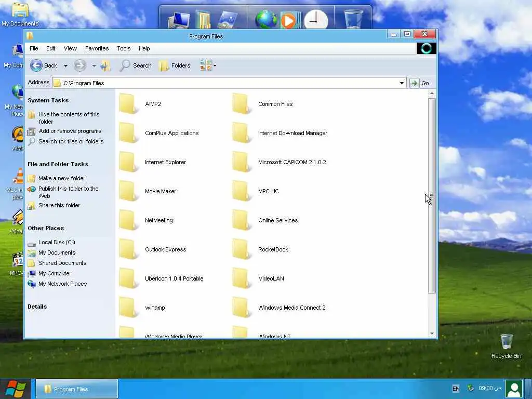This screenshot has height=399, width=532.
Task: Open the Help menu
Action: coord(144,48)
